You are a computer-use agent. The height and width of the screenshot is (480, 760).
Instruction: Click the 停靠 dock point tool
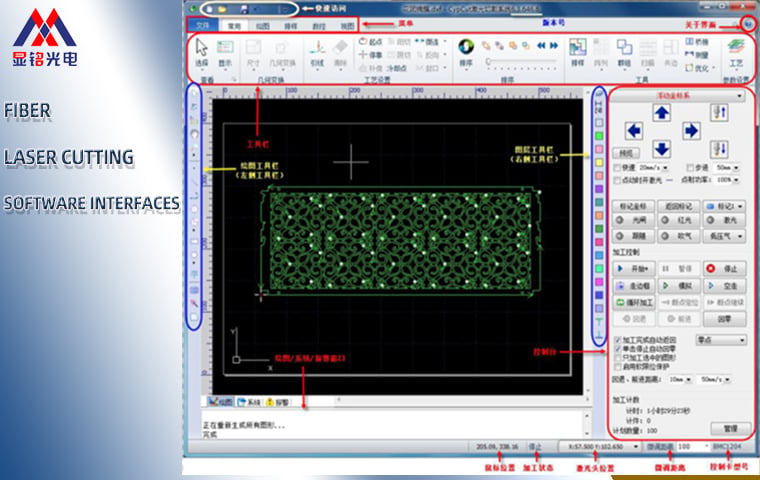coord(370,55)
